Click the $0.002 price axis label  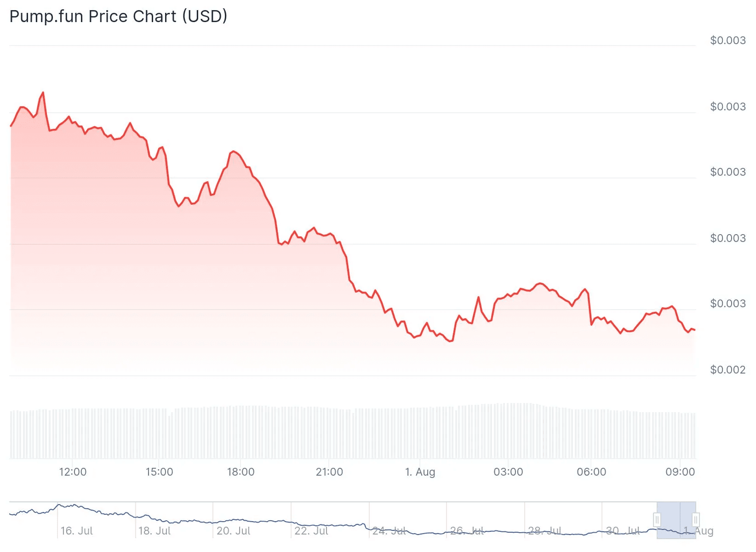tap(727, 370)
